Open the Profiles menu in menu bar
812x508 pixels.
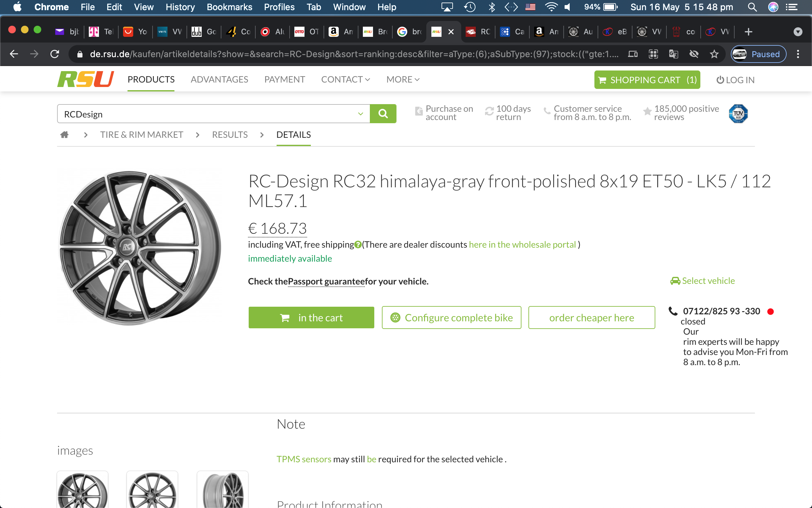point(279,7)
